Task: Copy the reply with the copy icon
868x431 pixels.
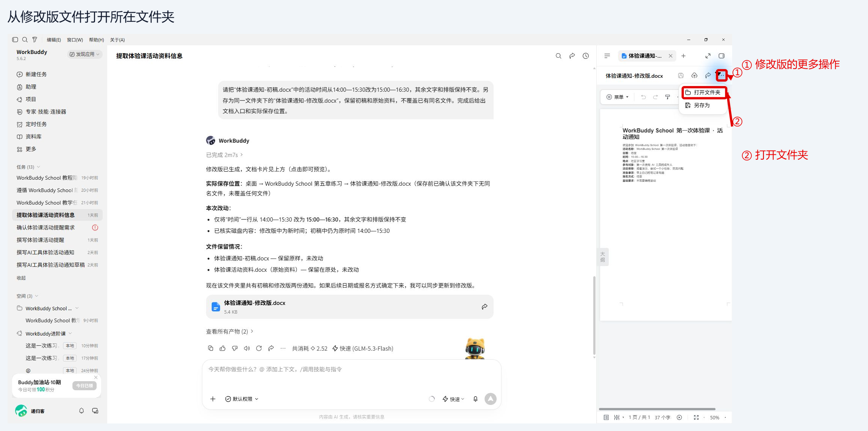Action: (211, 348)
